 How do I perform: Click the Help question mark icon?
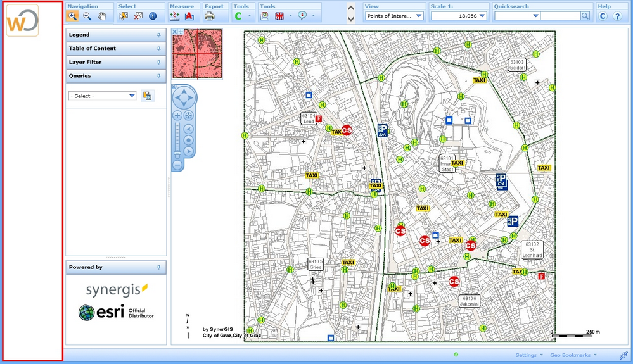[617, 16]
